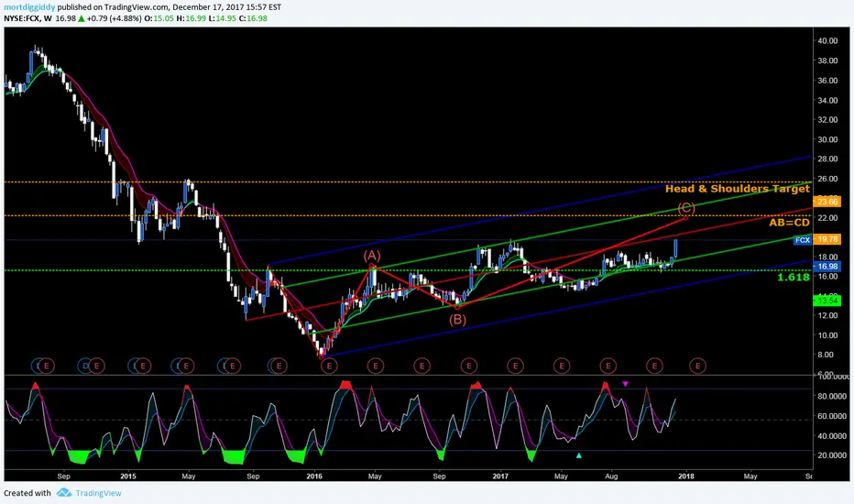The height and width of the screenshot is (504, 854).
Task: Click the 8.00 price axis label
Action: click(827, 355)
